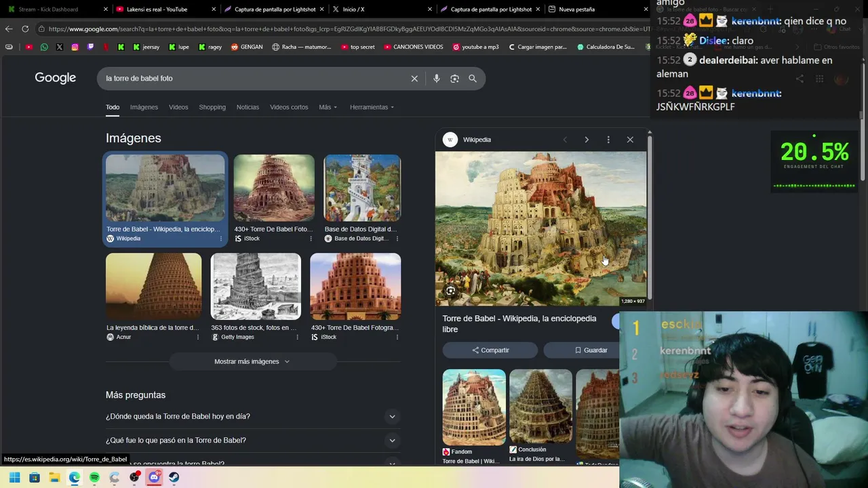Viewport: 868px width, 488px height.
Task: Open Google Lens image search icon
Action: point(454,79)
